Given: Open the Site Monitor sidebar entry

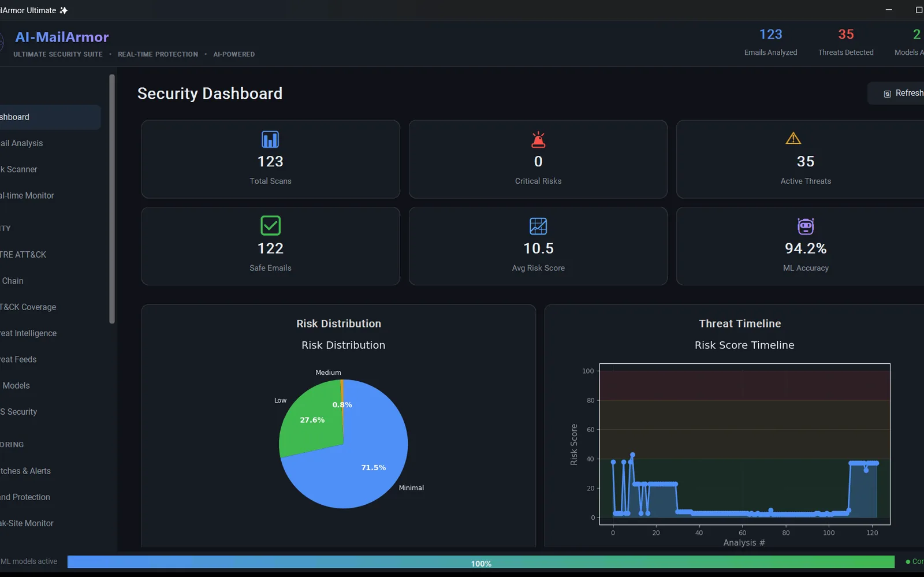Looking at the screenshot, I should coord(50,523).
